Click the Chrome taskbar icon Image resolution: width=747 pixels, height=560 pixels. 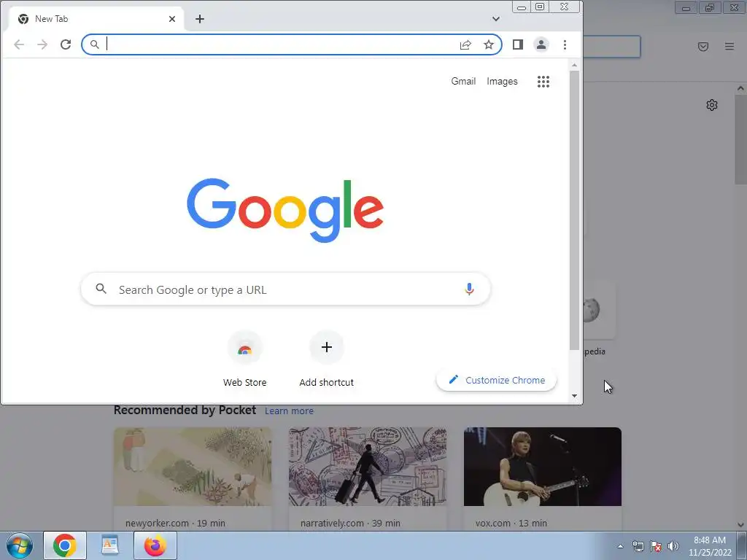[x=65, y=545]
